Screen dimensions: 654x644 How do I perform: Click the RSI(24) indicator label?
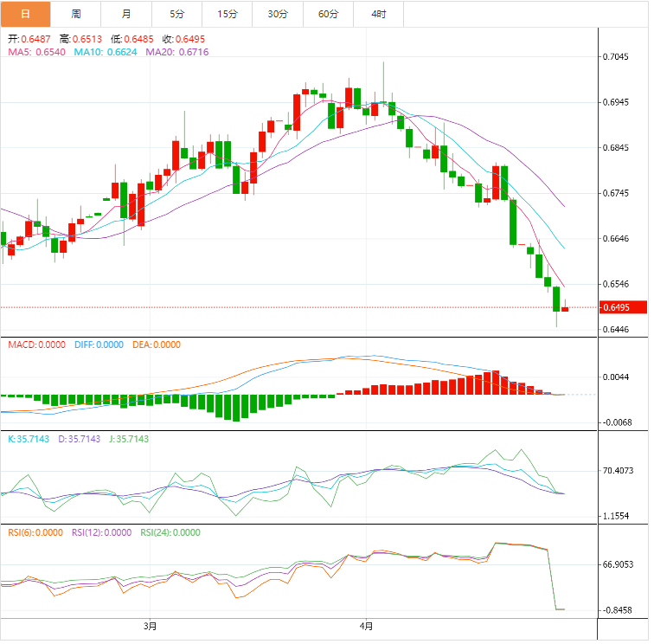[170, 533]
